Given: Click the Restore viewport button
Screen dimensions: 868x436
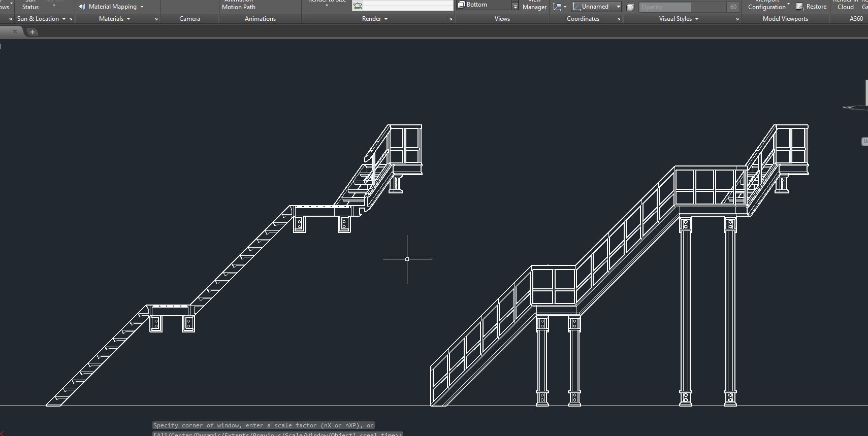Looking at the screenshot, I should (x=811, y=7).
